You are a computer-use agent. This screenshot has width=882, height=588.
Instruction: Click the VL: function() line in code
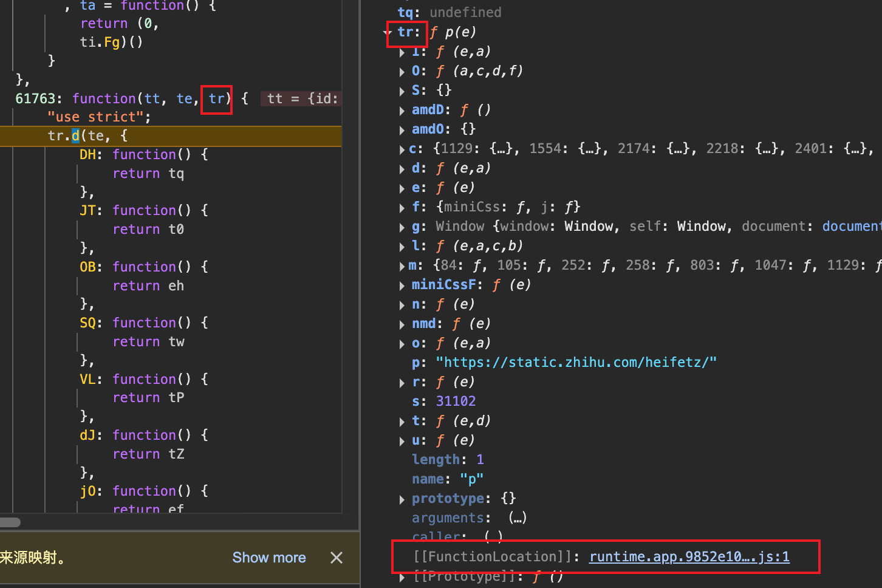[144, 379]
